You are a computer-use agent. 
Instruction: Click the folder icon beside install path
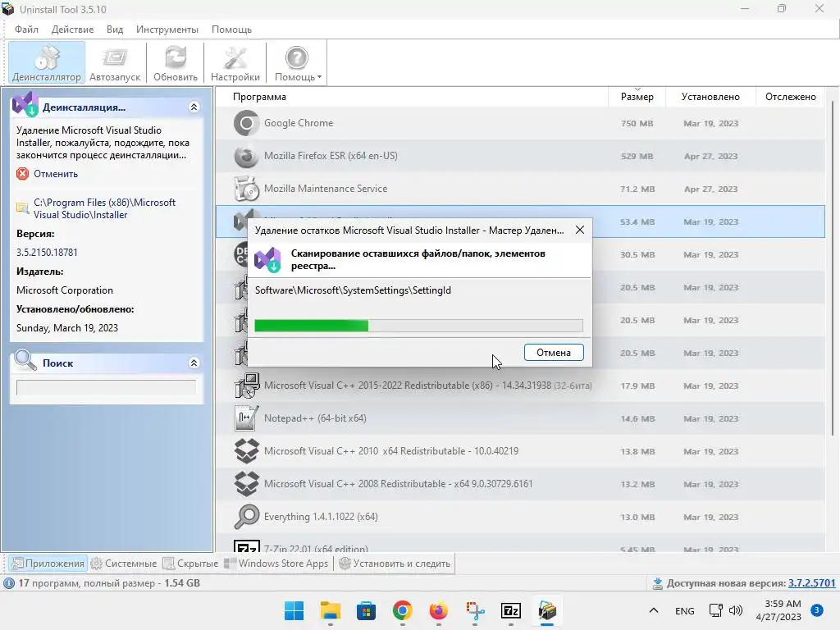[x=22, y=208]
